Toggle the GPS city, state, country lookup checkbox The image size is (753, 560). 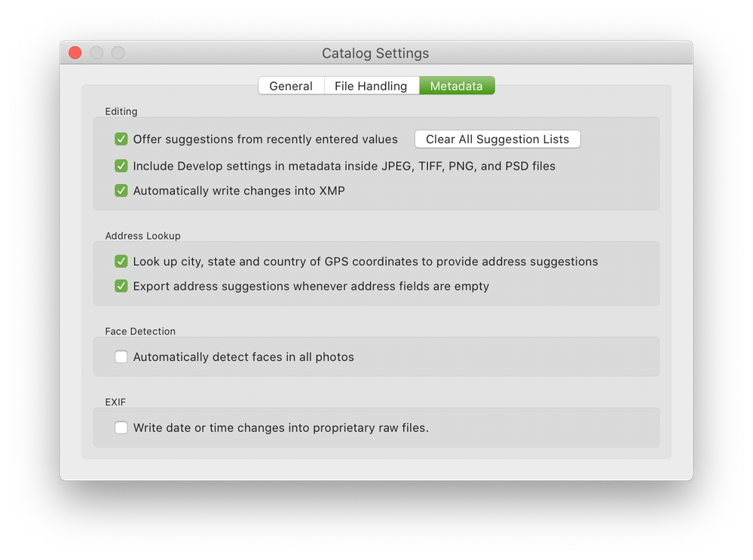pos(121,262)
